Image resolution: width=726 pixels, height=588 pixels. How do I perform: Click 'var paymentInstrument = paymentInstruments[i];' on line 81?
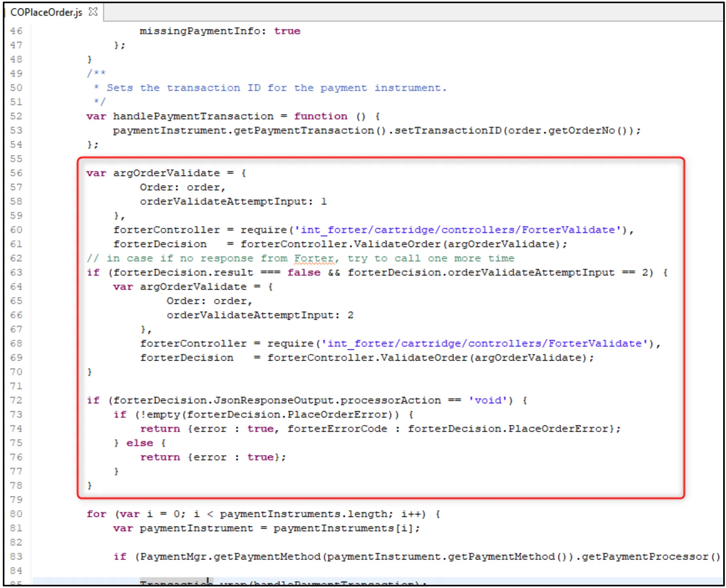coord(267,529)
